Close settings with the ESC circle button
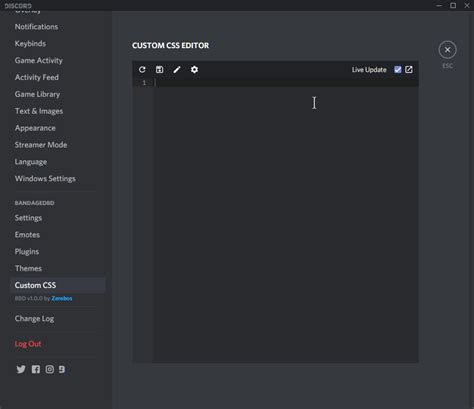Viewport: 474px width, 409px height. click(x=447, y=50)
